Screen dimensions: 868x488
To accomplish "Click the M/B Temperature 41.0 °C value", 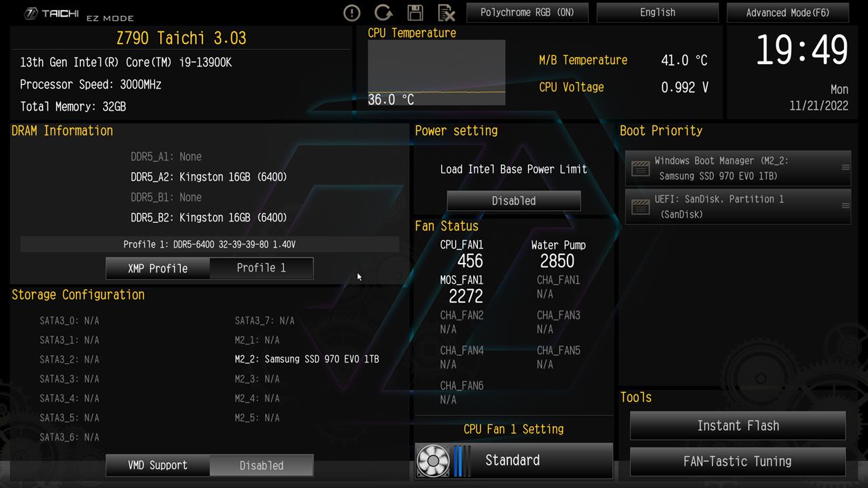I will point(684,60).
